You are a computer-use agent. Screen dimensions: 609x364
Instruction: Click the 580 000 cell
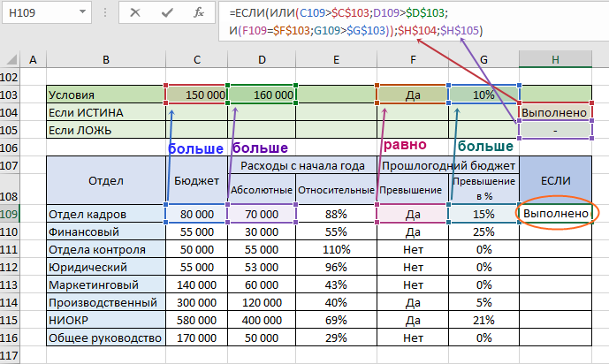point(196,320)
